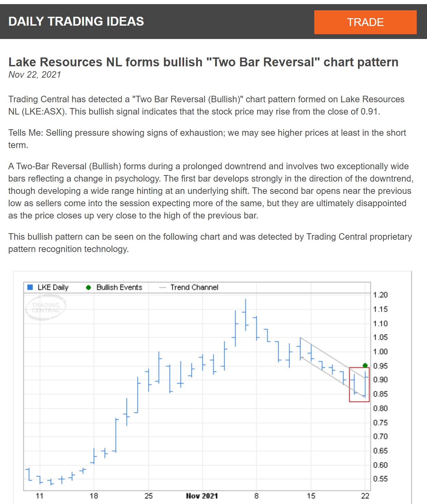Click the gray Trend Channel legend line
This screenshot has width=427, height=504.
coord(163,288)
